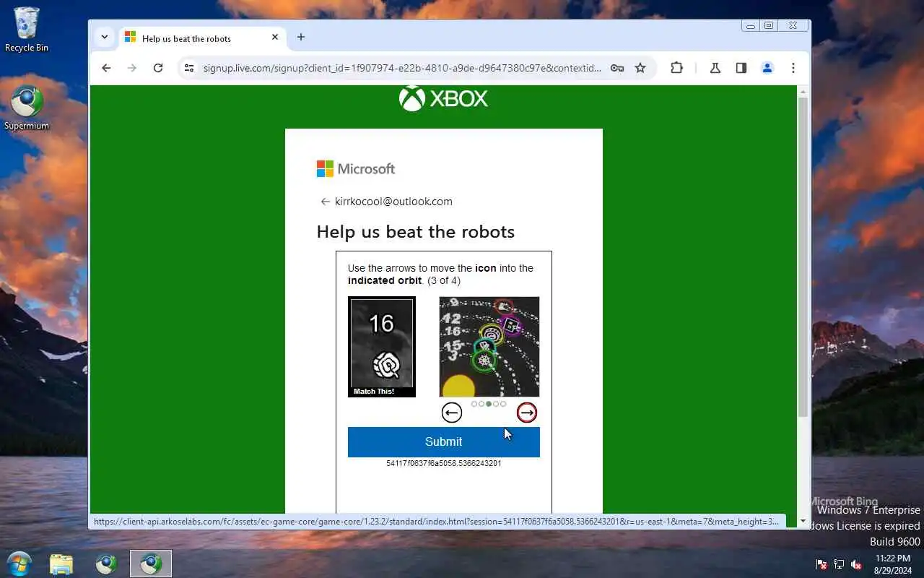Open the site information icon in the address bar

click(189, 68)
